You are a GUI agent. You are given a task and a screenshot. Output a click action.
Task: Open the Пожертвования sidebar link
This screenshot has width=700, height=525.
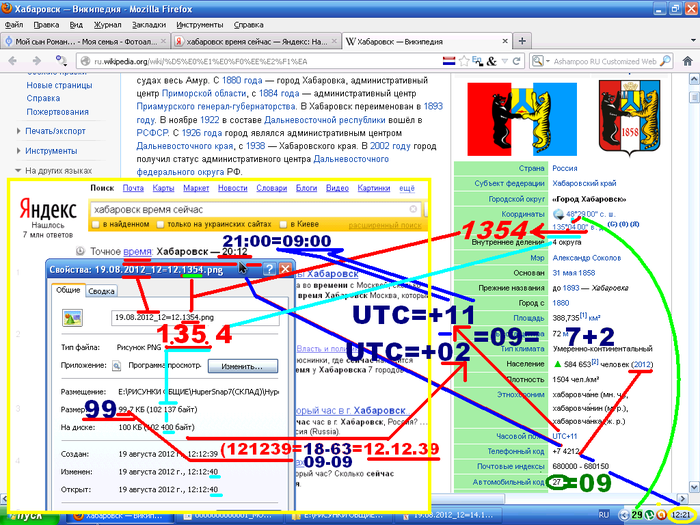pos(58,112)
